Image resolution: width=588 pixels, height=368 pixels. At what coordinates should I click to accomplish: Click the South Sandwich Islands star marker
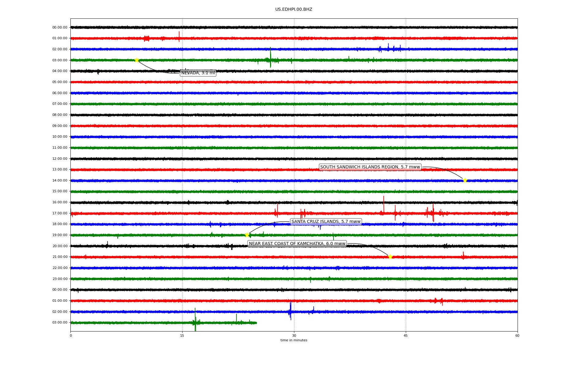[465, 180]
